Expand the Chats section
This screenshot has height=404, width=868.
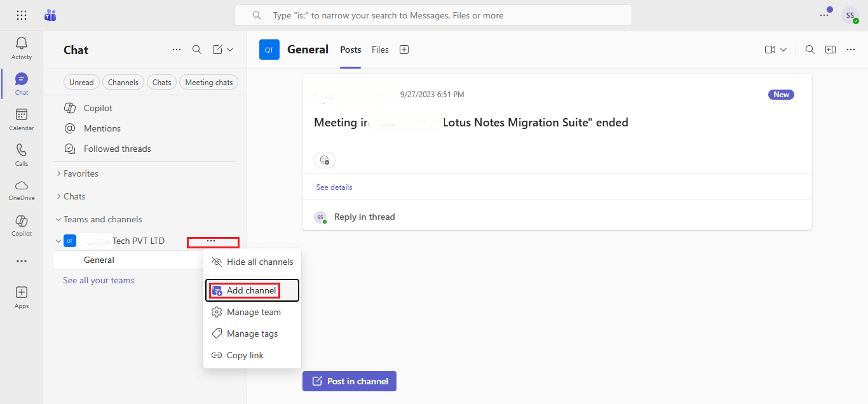tap(74, 196)
